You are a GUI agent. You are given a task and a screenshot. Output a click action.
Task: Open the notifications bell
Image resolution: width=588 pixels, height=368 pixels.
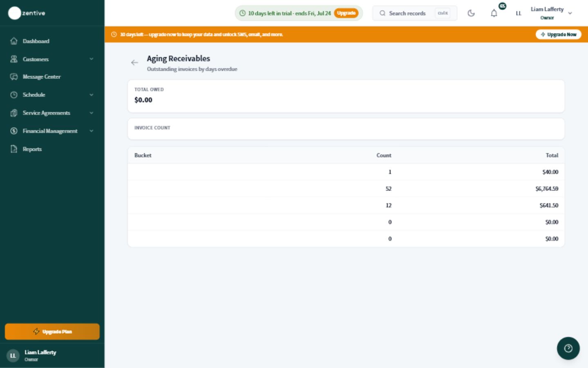point(494,13)
